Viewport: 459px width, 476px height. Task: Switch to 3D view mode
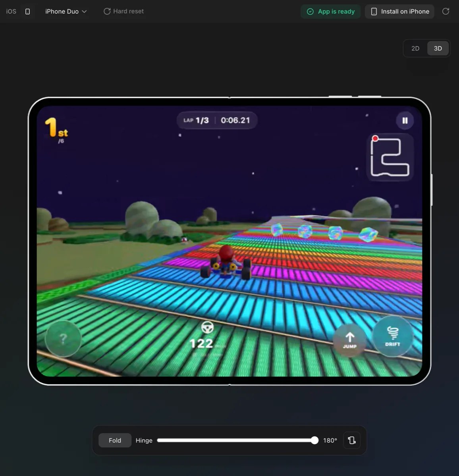point(438,48)
